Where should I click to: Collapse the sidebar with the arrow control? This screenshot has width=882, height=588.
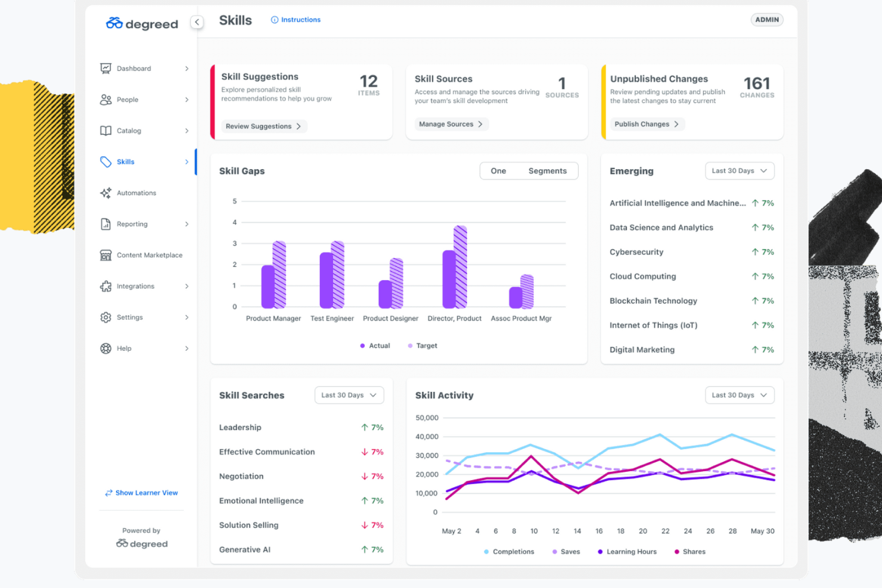[197, 21]
